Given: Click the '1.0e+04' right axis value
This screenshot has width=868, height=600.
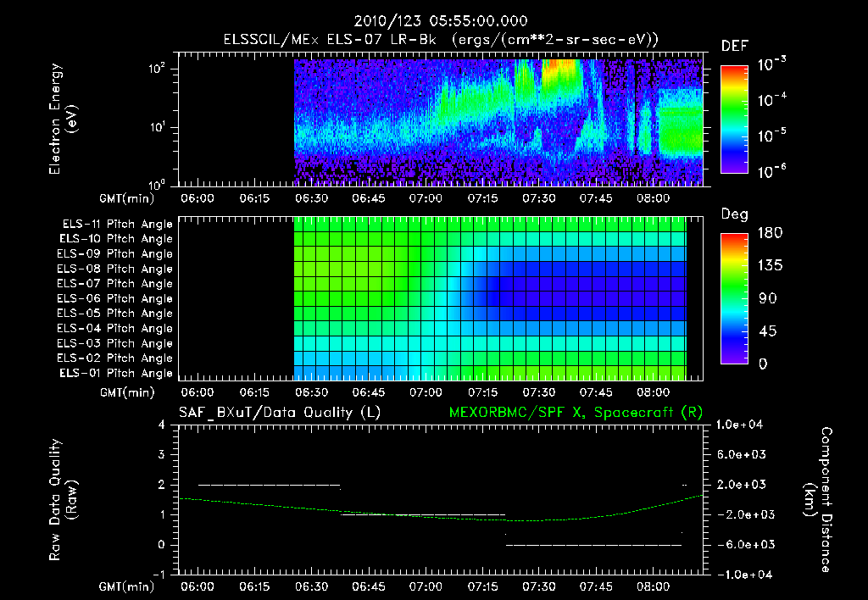Looking at the screenshot, I should coord(739,425).
